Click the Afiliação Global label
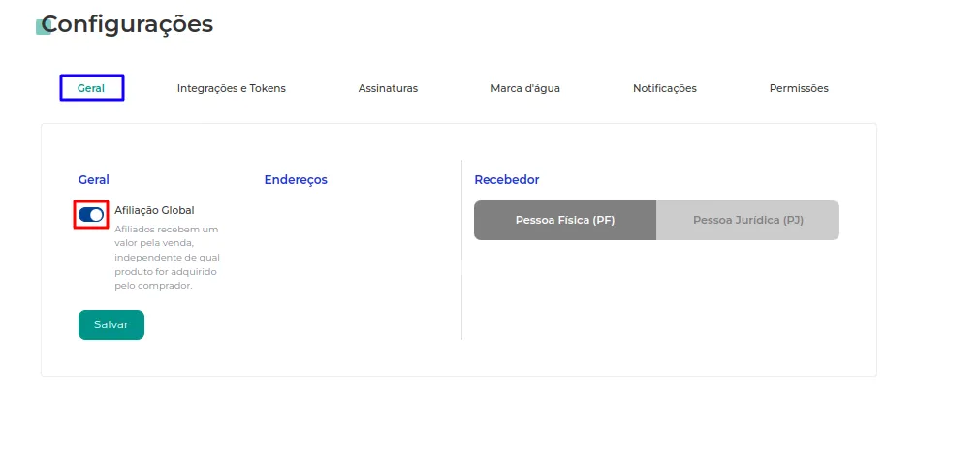 (x=154, y=210)
